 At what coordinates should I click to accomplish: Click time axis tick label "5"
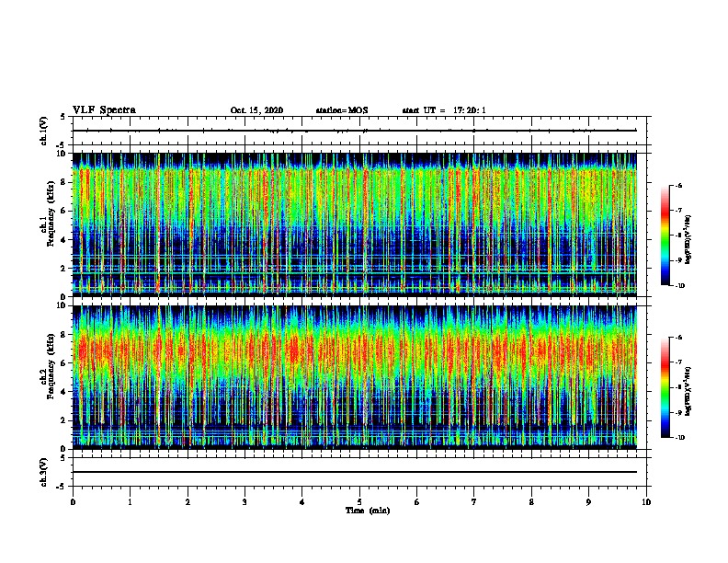pos(359,501)
